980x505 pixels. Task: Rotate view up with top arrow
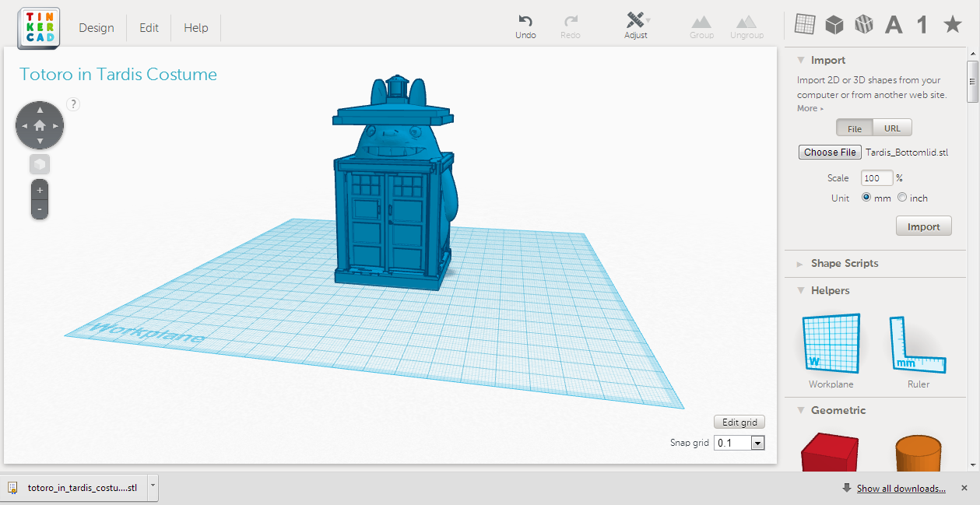(x=40, y=110)
